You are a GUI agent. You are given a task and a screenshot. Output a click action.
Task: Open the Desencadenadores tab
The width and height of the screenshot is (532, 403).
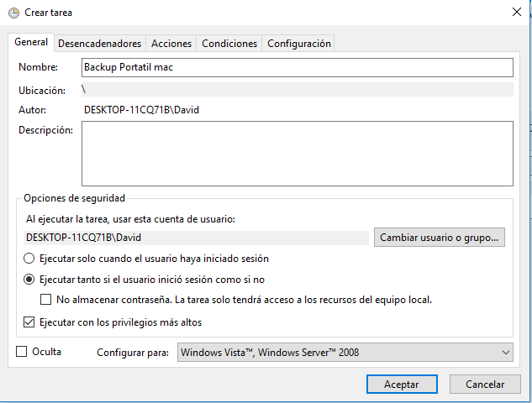(99, 44)
